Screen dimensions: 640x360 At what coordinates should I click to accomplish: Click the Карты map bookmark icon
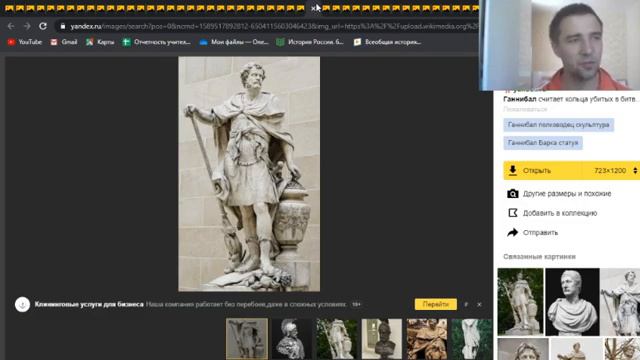tap(89, 42)
